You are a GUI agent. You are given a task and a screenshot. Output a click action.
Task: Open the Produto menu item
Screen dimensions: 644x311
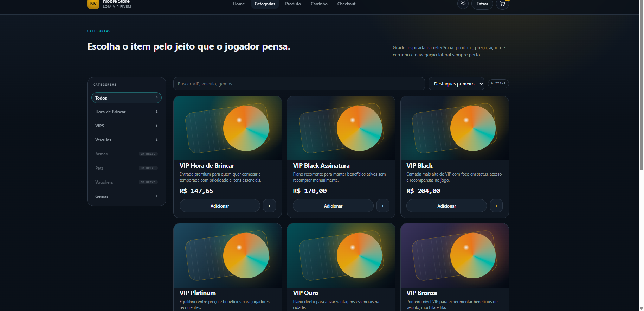(x=293, y=4)
